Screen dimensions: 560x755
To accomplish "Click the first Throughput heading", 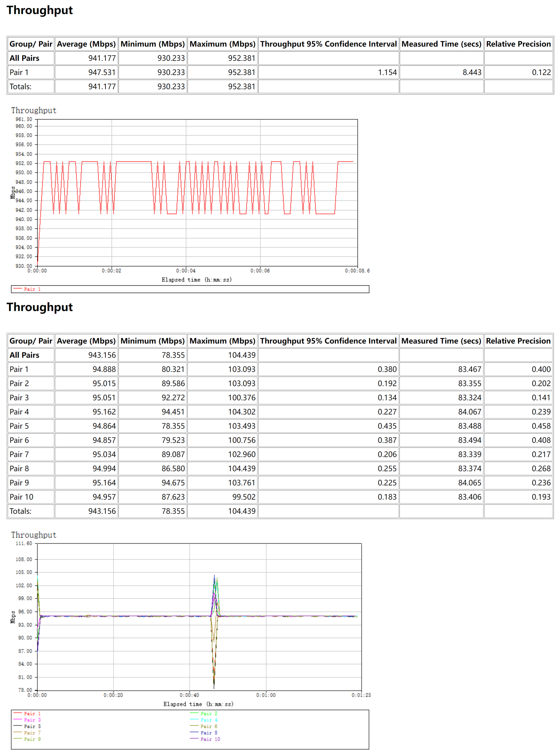I will pos(40,10).
